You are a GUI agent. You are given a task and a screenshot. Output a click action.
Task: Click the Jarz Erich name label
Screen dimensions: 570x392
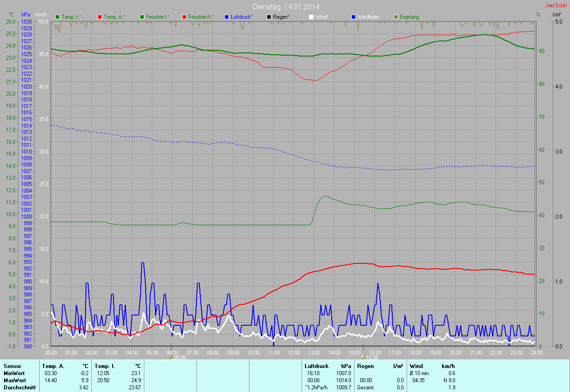click(556, 5)
